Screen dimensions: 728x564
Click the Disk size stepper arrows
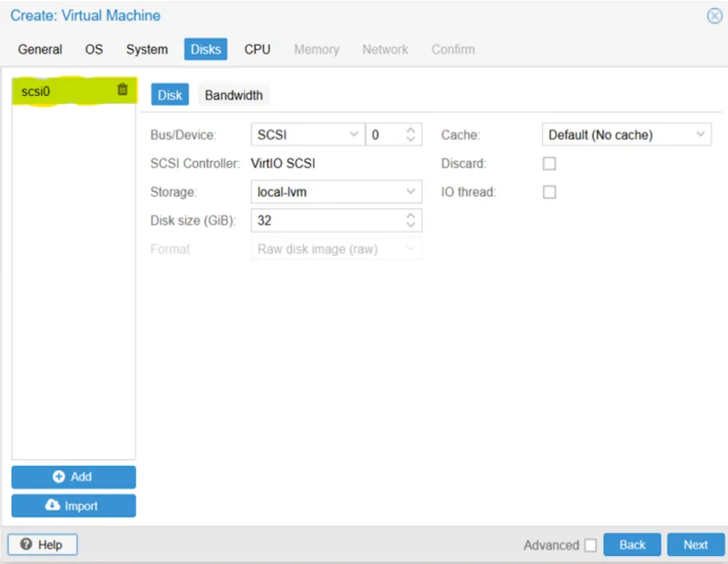[411, 221]
